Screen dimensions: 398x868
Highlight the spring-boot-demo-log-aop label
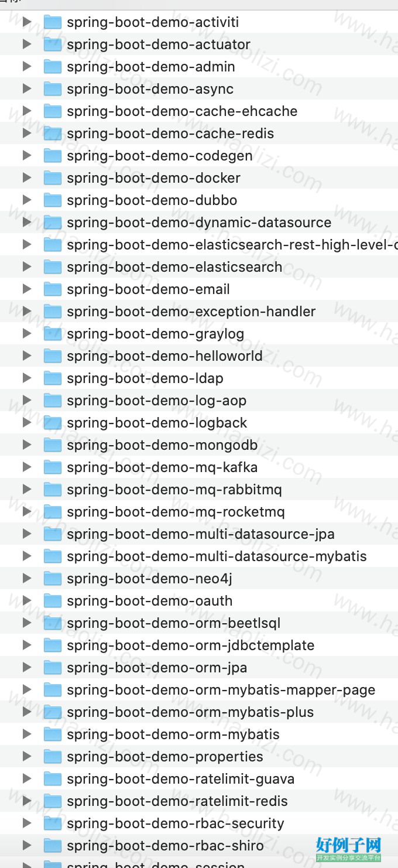click(157, 401)
